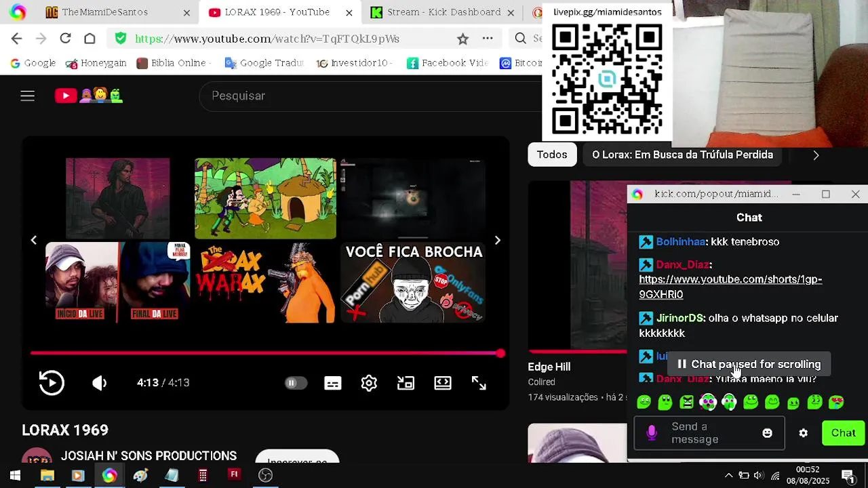Reload the YouTube page
Viewport: 868px width, 488px height.
tap(65, 39)
